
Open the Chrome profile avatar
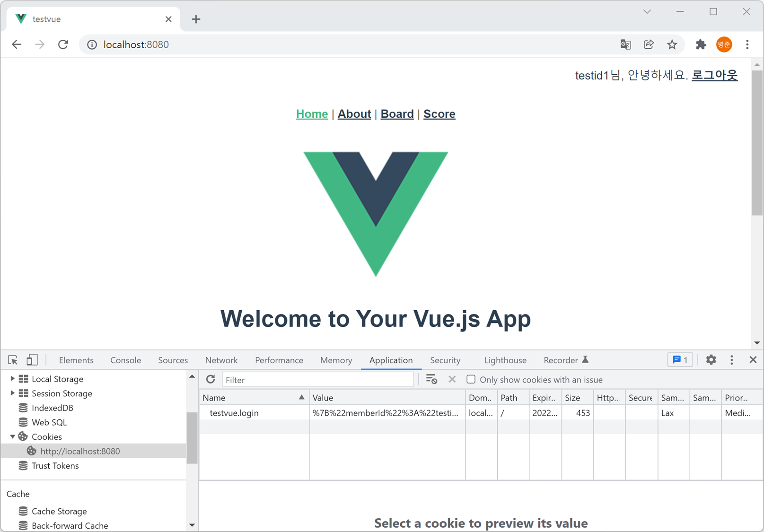[x=724, y=44]
